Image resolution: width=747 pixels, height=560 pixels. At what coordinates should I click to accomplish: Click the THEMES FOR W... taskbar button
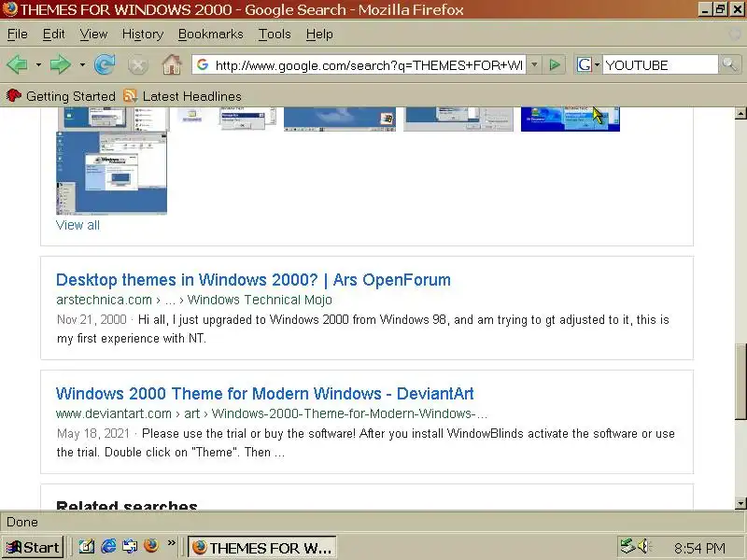pyautogui.click(x=262, y=548)
